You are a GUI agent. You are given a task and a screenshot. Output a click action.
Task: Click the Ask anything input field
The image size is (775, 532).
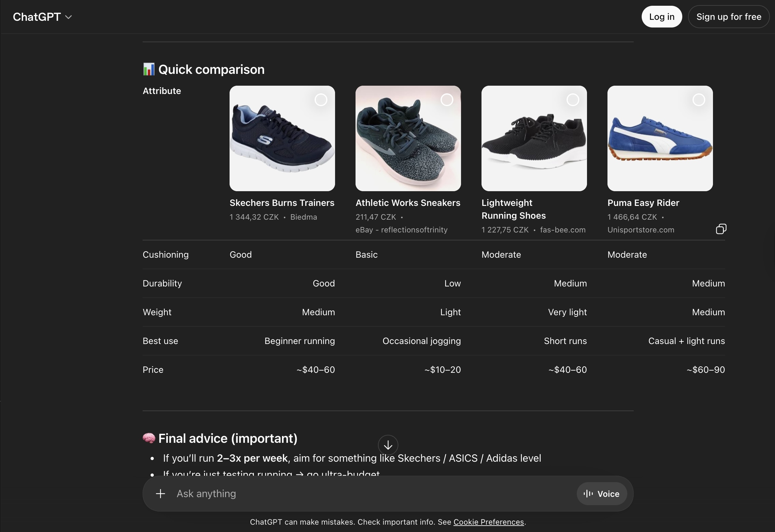coord(333,494)
